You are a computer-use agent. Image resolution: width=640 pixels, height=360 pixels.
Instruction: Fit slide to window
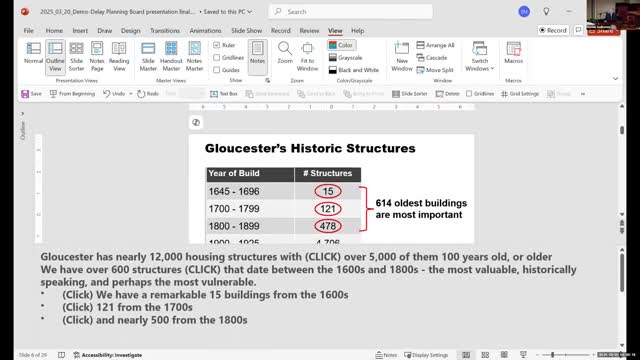click(307, 56)
